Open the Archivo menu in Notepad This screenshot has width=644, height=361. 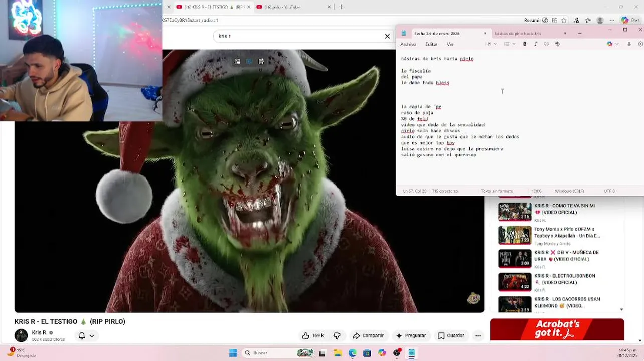coord(408,44)
